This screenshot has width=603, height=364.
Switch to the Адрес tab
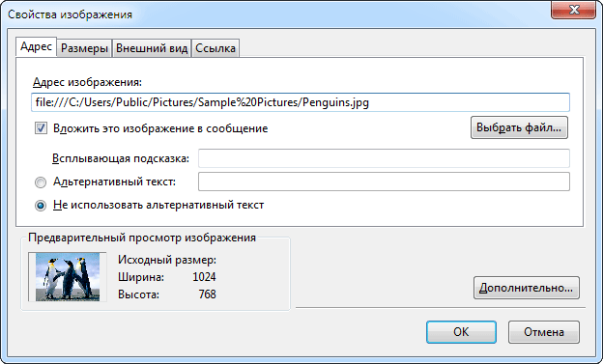(36, 47)
